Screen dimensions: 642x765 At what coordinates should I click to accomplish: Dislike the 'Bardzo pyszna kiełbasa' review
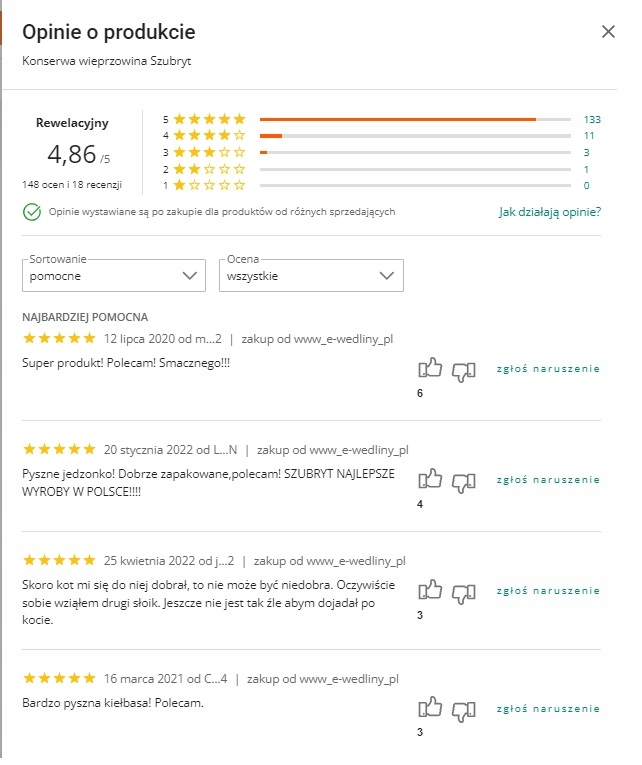[463, 710]
